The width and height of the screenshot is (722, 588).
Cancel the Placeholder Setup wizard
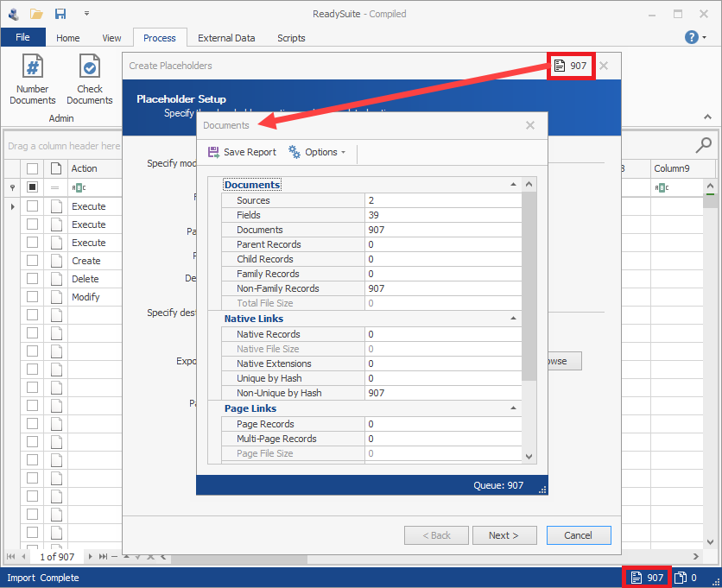579,534
